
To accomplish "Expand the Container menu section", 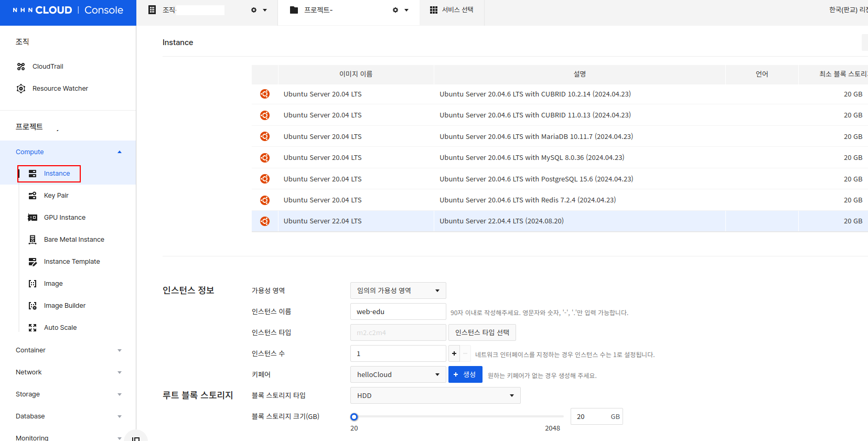I will tap(120, 350).
